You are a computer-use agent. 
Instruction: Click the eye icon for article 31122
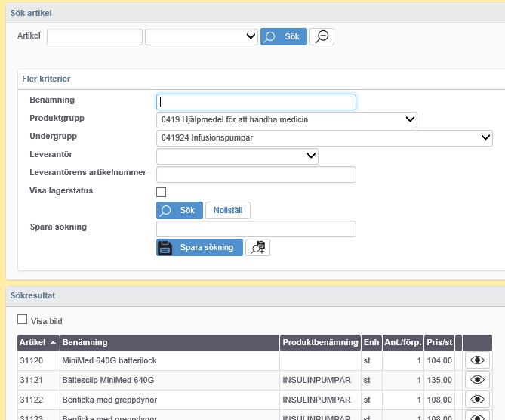477,400
